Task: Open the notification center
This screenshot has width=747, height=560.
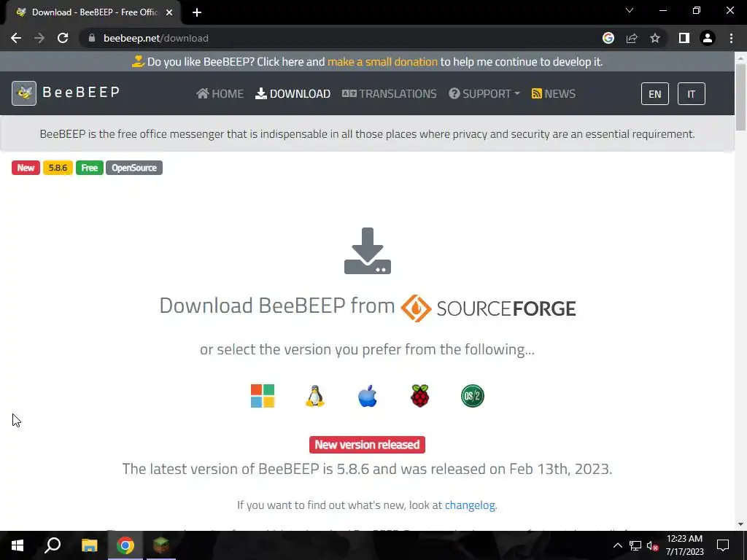Action: pos(723,545)
